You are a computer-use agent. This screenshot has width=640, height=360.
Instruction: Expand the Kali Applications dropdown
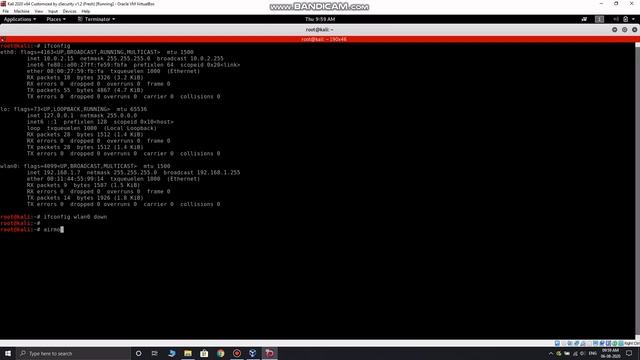(x=20, y=19)
